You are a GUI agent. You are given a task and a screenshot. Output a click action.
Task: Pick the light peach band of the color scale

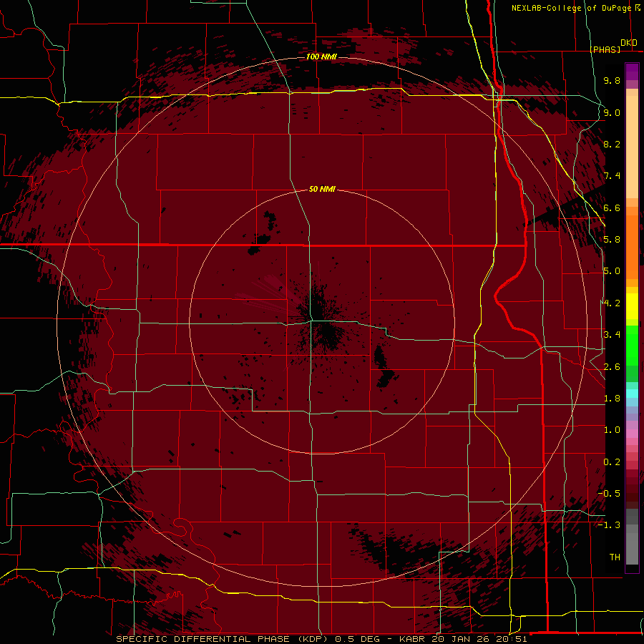pyautogui.click(x=632, y=146)
